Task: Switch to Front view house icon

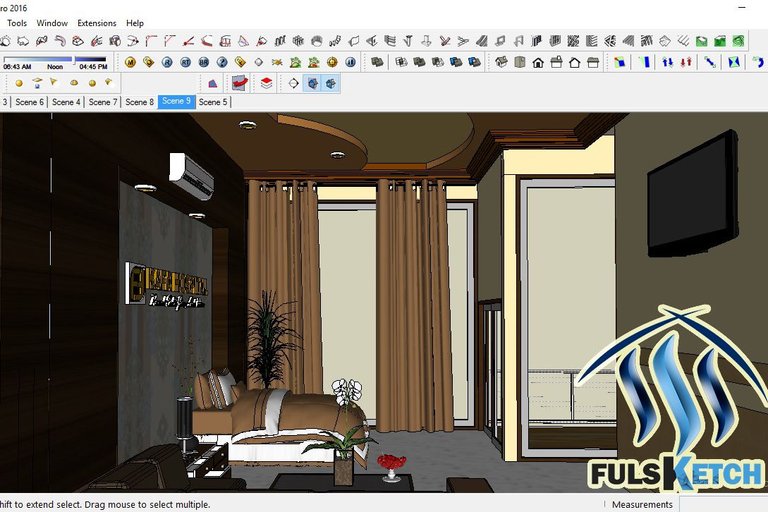Action: [538, 62]
